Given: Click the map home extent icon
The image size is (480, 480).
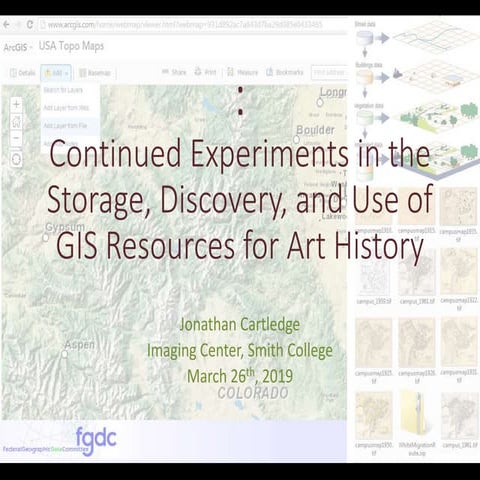Looking at the screenshot, I should (16, 122).
